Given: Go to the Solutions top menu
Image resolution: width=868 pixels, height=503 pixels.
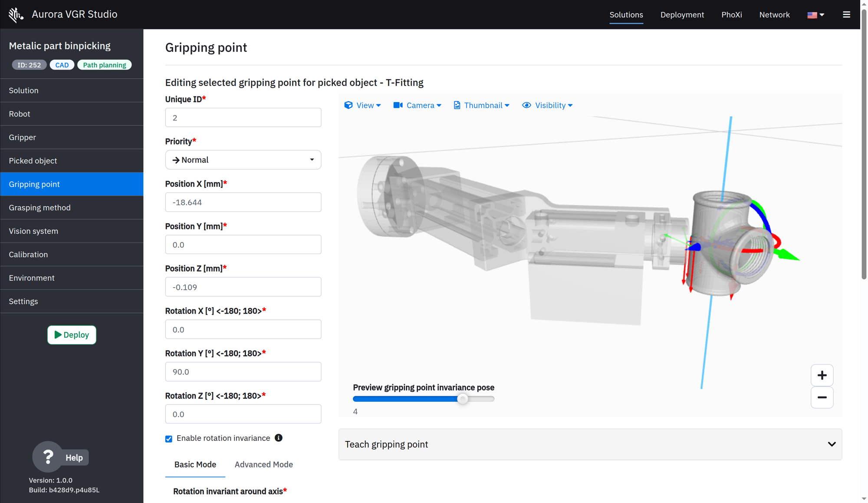Looking at the screenshot, I should (x=626, y=15).
